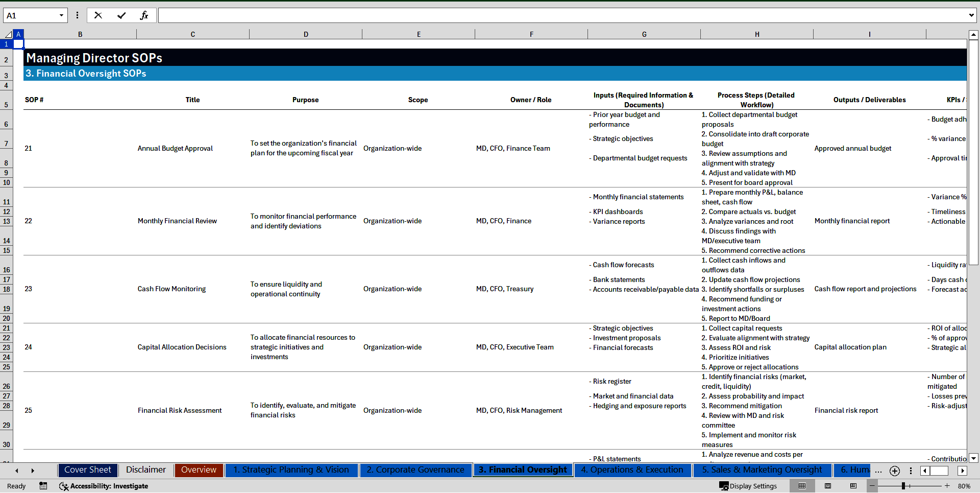Open Display Settings
Image resolution: width=980 pixels, height=493 pixels.
[748, 486]
